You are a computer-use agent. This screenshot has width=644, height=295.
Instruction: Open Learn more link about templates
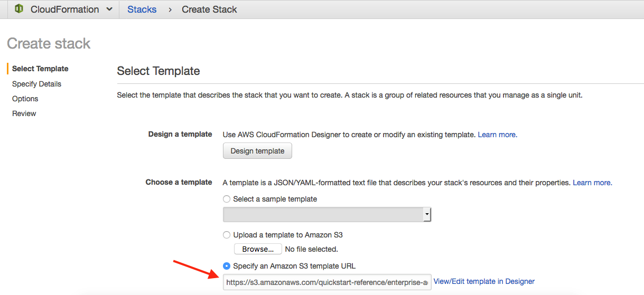[592, 183]
